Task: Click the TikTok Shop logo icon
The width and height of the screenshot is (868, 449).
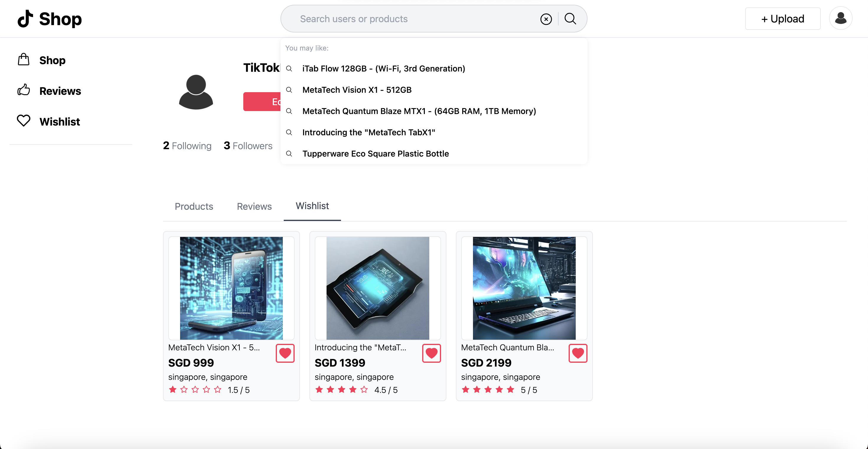Action: coord(25,19)
